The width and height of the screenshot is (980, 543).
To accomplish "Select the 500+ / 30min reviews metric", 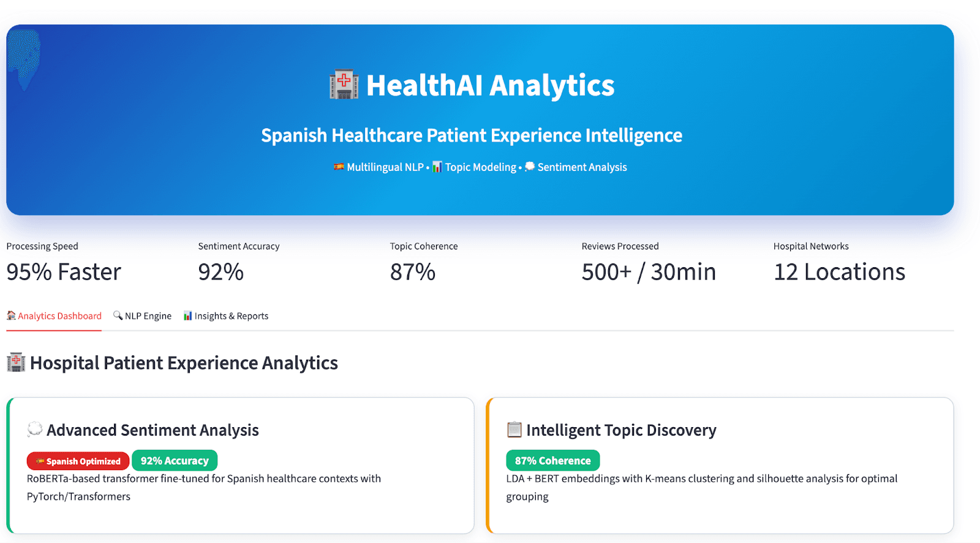I will click(x=649, y=271).
